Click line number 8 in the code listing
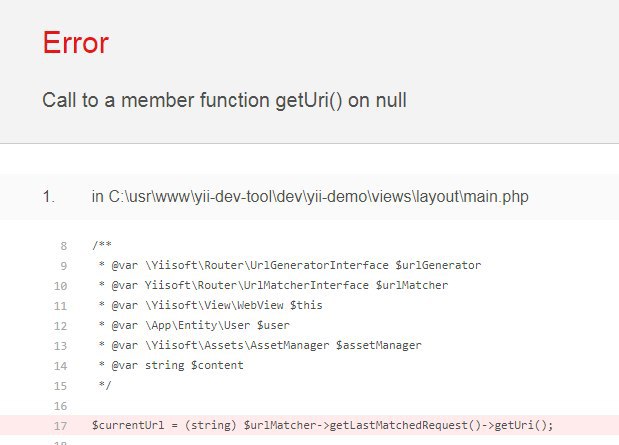 [x=63, y=246]
